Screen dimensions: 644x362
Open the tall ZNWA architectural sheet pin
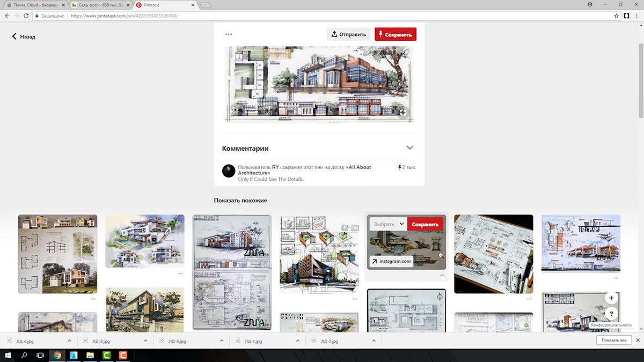pyautogui.click(x=232, y=272)
